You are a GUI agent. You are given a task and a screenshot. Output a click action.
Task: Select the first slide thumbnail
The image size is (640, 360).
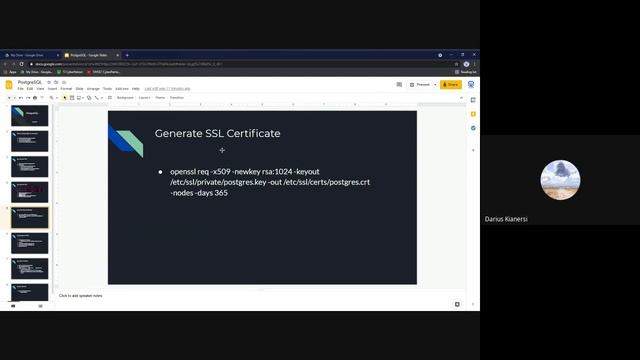29,116
